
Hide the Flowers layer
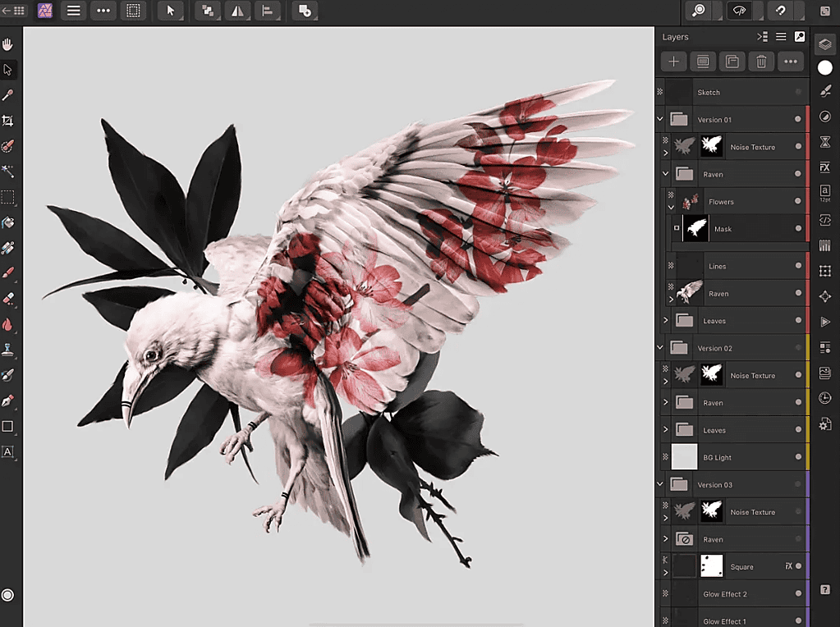click(798, 201)
